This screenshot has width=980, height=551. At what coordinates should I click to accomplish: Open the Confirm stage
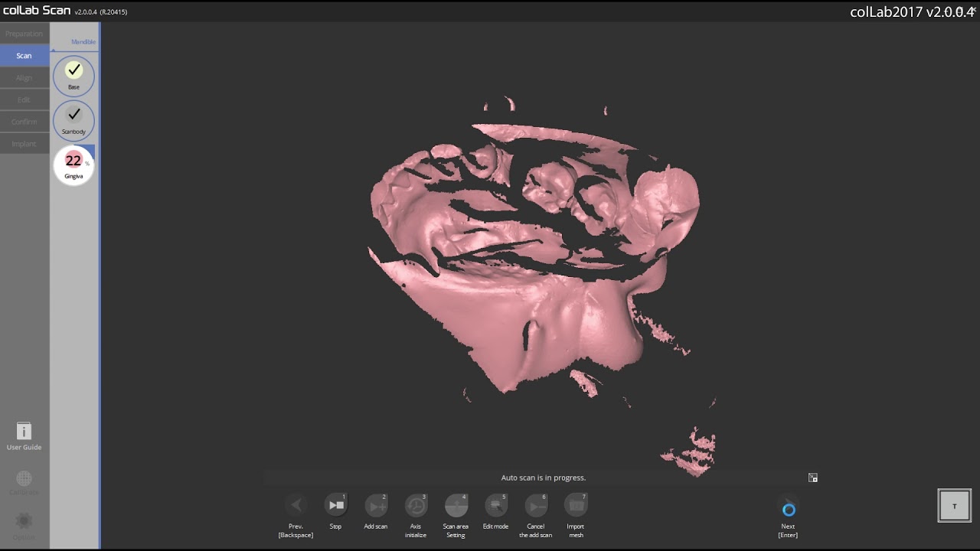[24, 122]
